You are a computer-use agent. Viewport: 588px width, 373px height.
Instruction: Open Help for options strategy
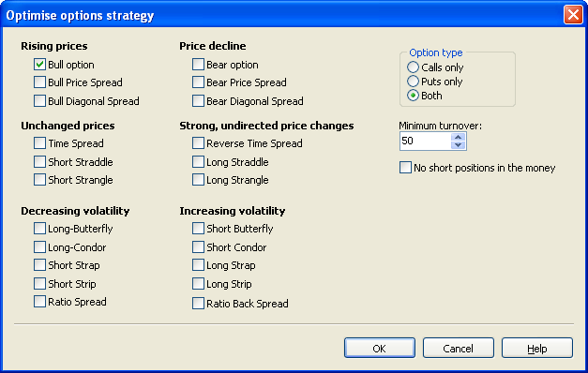(x=537, y=348)
